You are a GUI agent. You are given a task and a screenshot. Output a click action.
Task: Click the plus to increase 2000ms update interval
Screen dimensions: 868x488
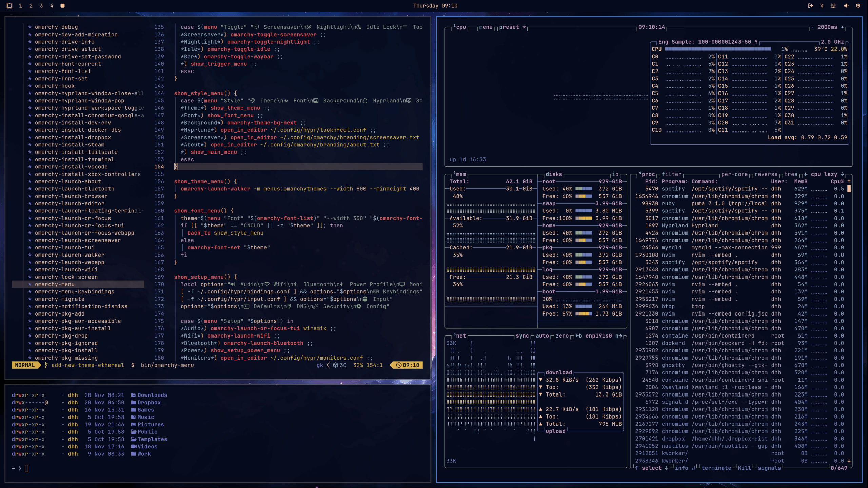(x=842, y=27)
